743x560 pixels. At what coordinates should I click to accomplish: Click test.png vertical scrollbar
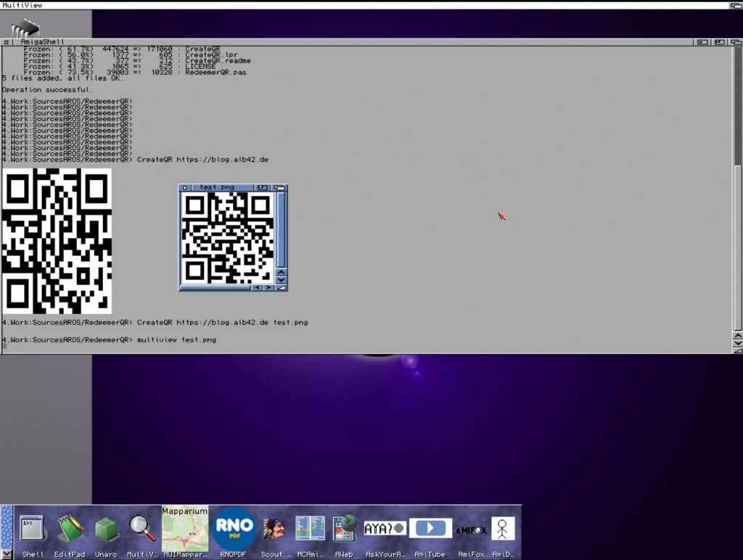click(281, 230)
